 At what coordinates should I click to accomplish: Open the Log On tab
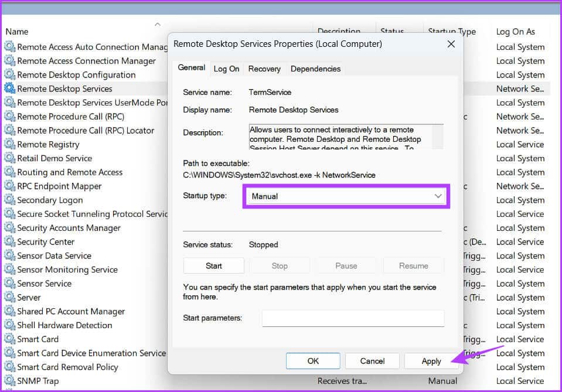pos(226,69)
